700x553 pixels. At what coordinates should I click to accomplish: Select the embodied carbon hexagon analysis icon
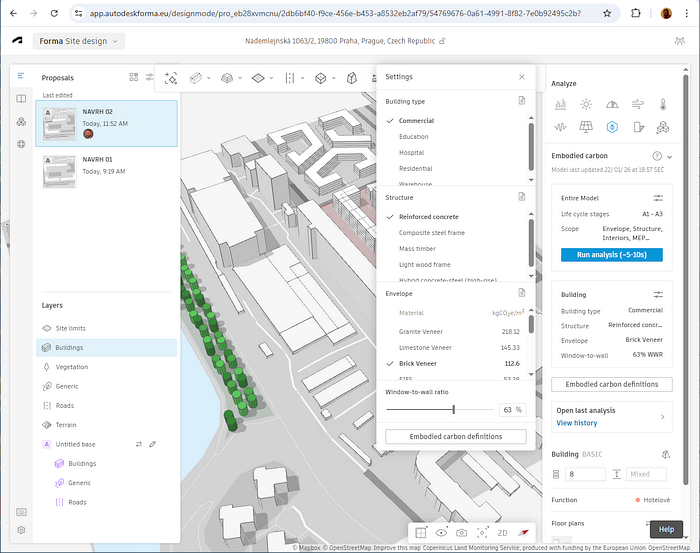pos(612,128)
